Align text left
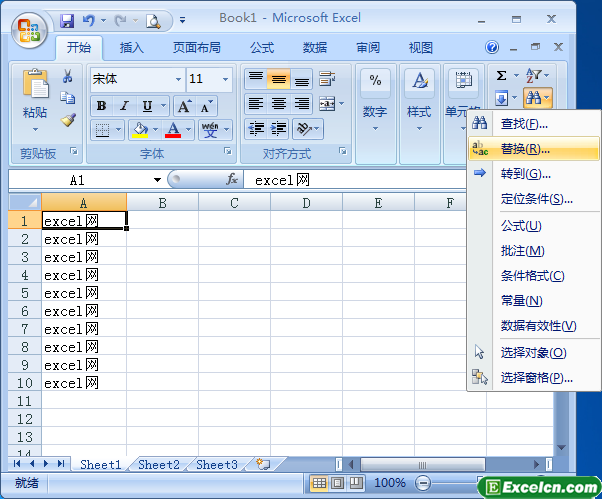Screen dimensions: 602x499 (256, 104)
